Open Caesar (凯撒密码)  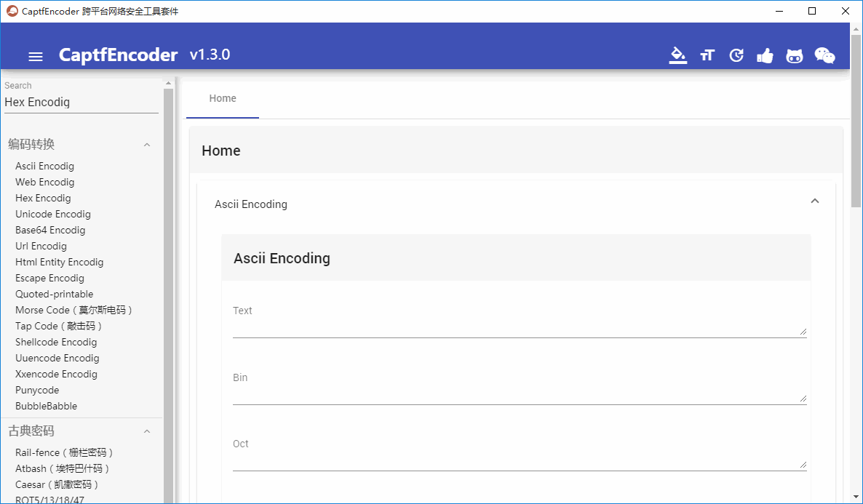[x=57, y=484]
